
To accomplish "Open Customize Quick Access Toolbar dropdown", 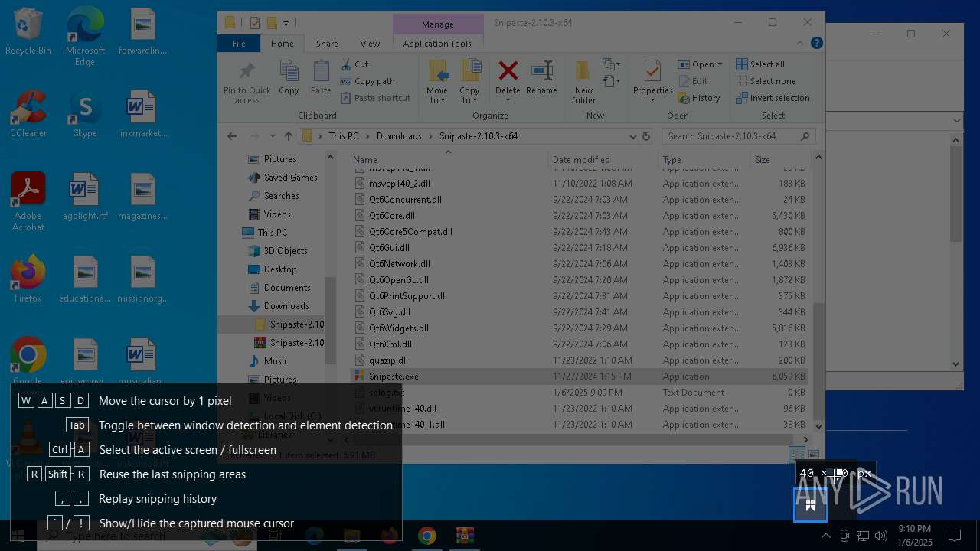I will [286, 23].
